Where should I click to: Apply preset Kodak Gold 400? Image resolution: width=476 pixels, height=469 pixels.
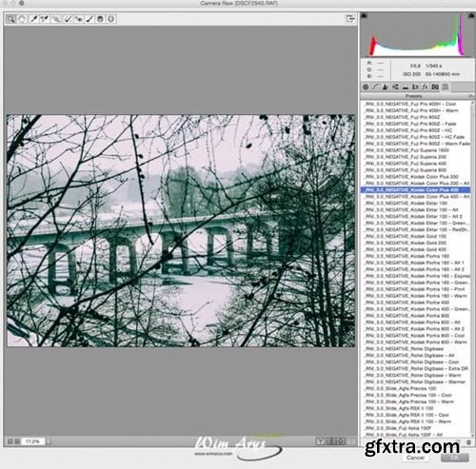pos(416,249)
